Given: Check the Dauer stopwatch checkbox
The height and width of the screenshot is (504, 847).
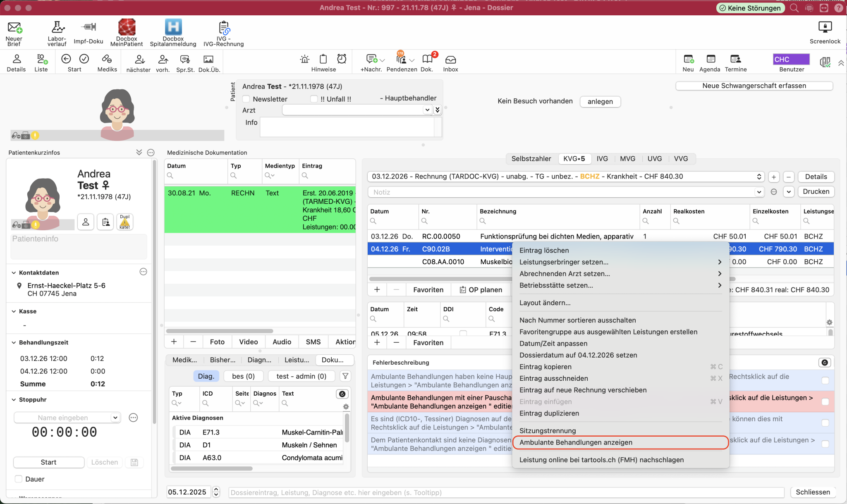Looking at the screenshot, I should (19, 479).
